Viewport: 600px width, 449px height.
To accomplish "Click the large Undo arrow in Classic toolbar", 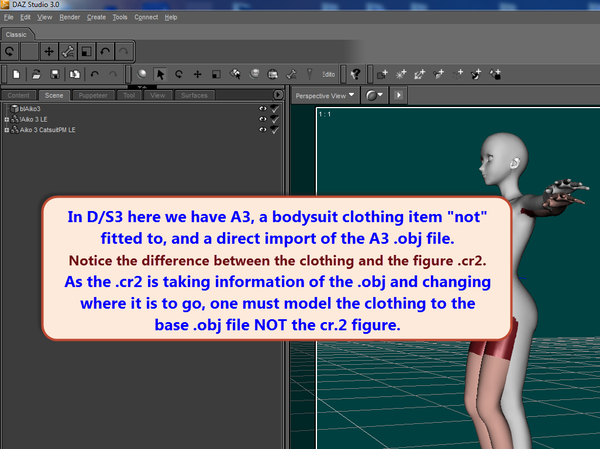I will [x=105, y=51].
